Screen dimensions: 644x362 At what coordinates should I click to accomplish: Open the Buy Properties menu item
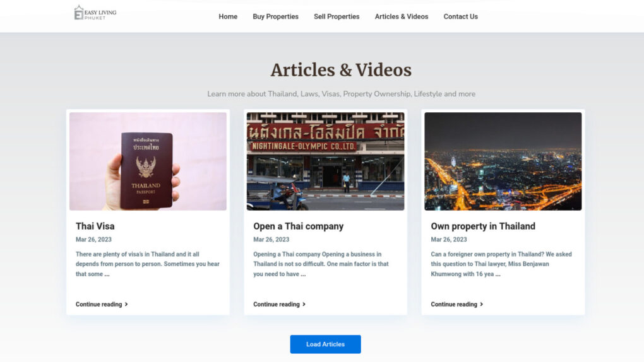(275, 16)
